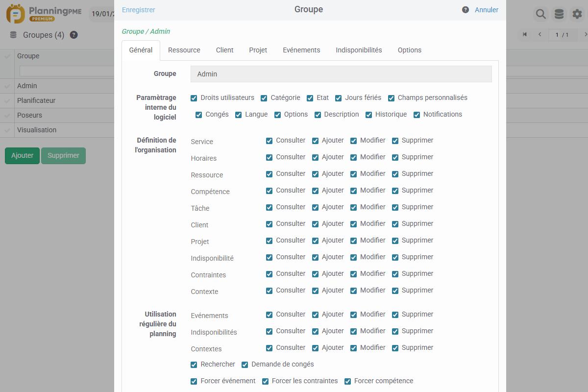Image resolution: width=588 pixels, height=392 pixels.
Task: Switch to the Ressource tab
Action: (184, 50)
